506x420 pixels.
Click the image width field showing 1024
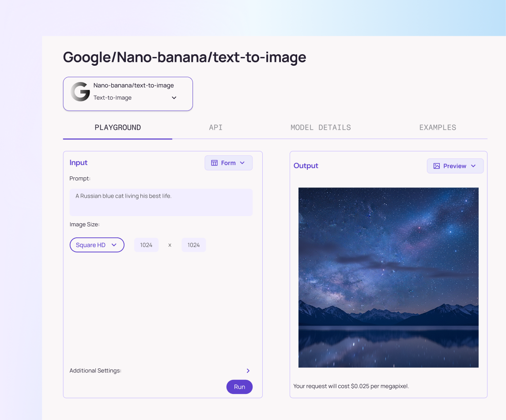[x=146, y=245]
